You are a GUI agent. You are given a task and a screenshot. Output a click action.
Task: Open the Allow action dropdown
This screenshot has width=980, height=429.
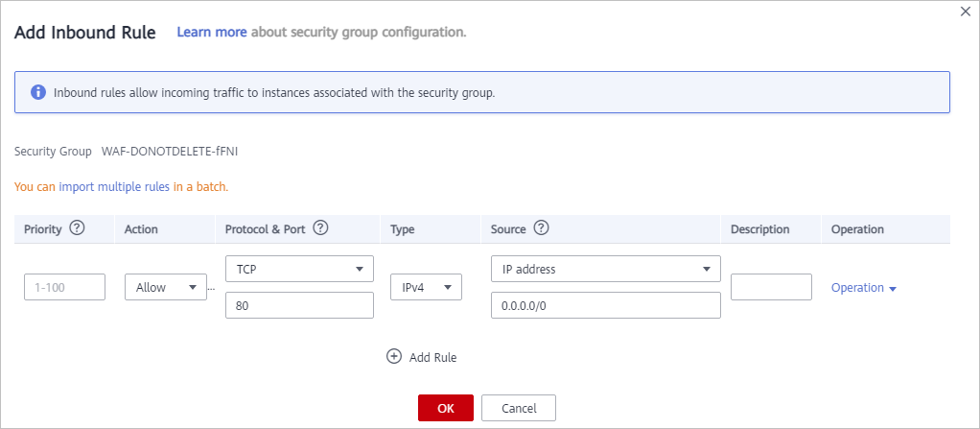[x=165, y=287]
